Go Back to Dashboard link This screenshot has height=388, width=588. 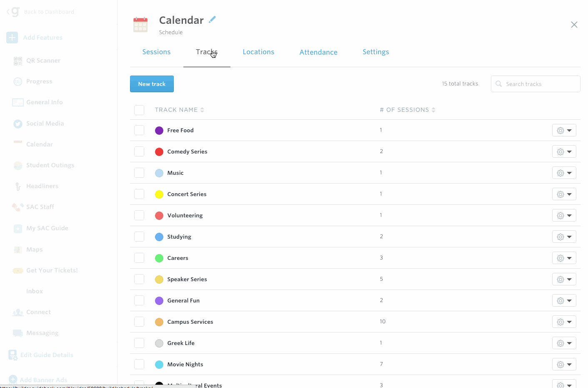coord(49,12)
